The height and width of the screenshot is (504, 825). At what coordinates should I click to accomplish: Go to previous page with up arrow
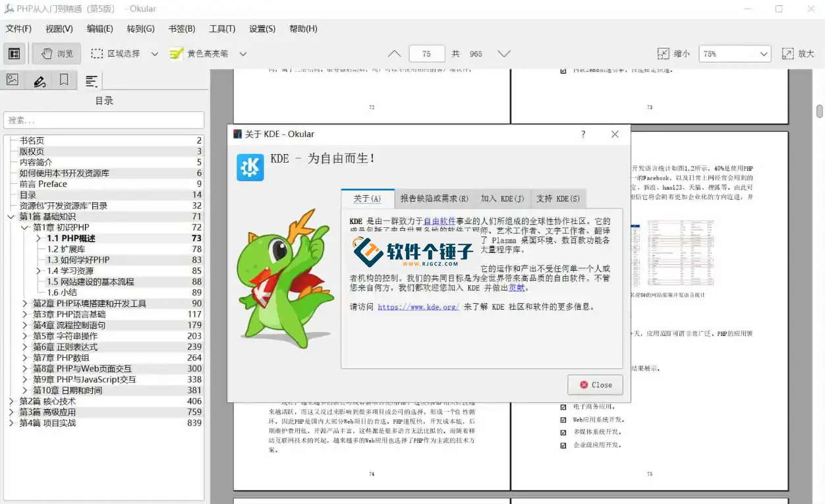(x=394, y=54)
